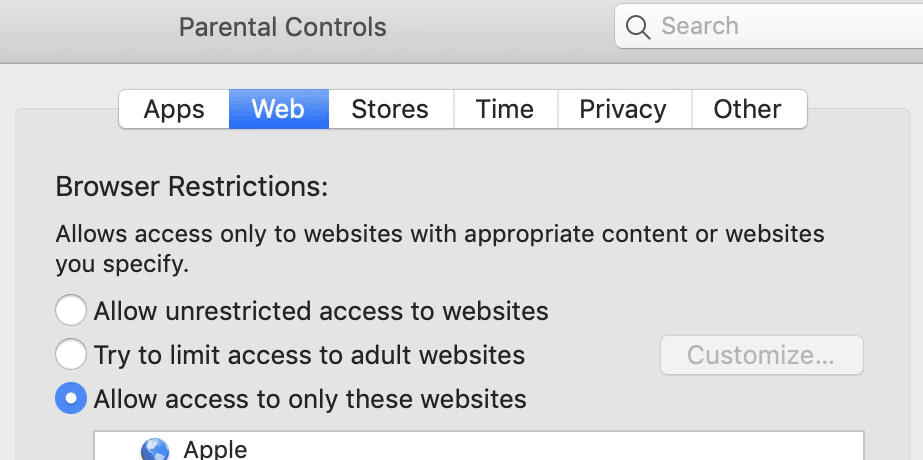Click the selected only-these-websites radio circle
The image size is (923, 460).
70,399
